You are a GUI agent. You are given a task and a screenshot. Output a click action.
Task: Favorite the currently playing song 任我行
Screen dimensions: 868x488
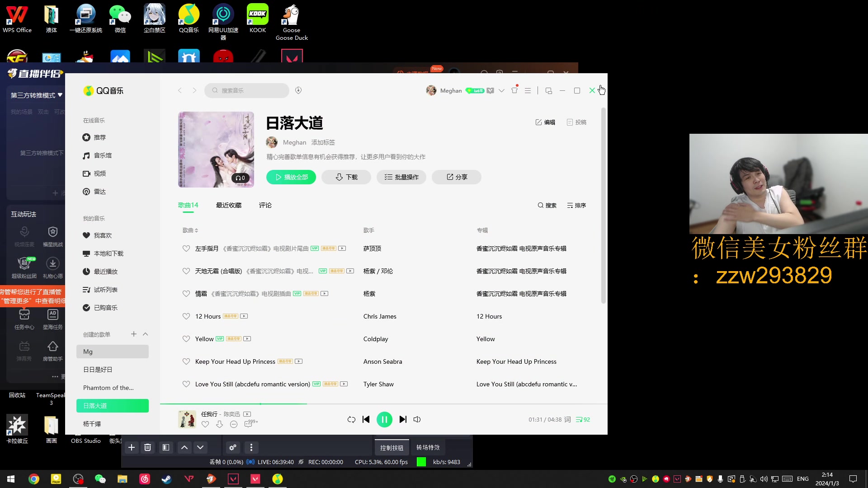206,425
